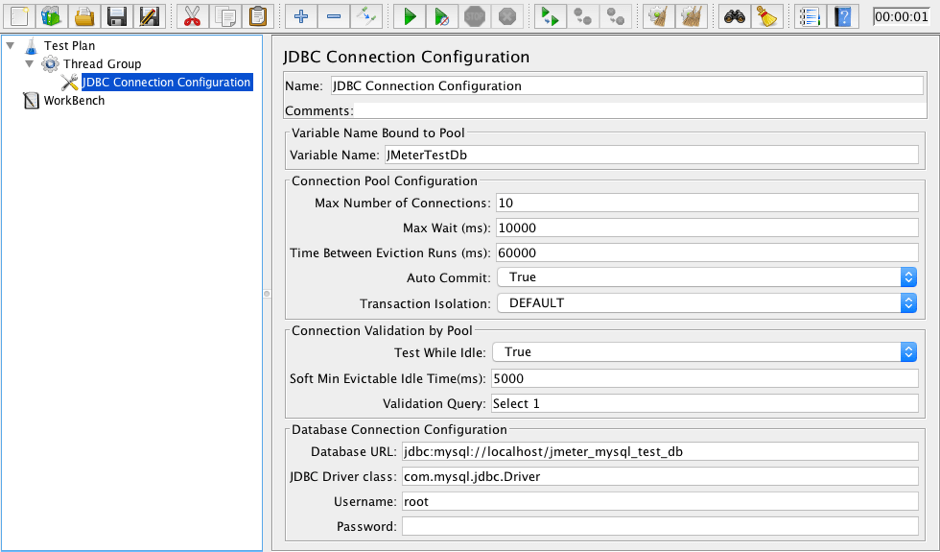Open the Auto Commit dropdown
The image size is (940, 552).
(x=707, y=277)
